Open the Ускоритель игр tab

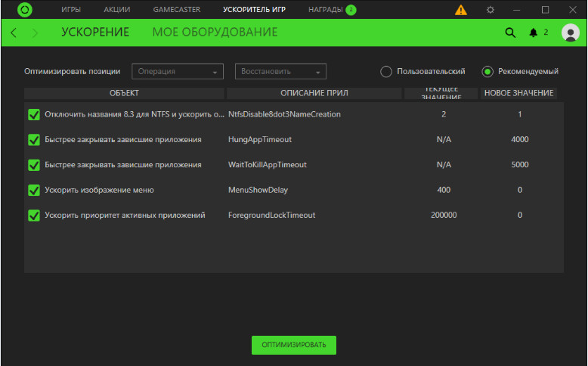tap(254, 10)
